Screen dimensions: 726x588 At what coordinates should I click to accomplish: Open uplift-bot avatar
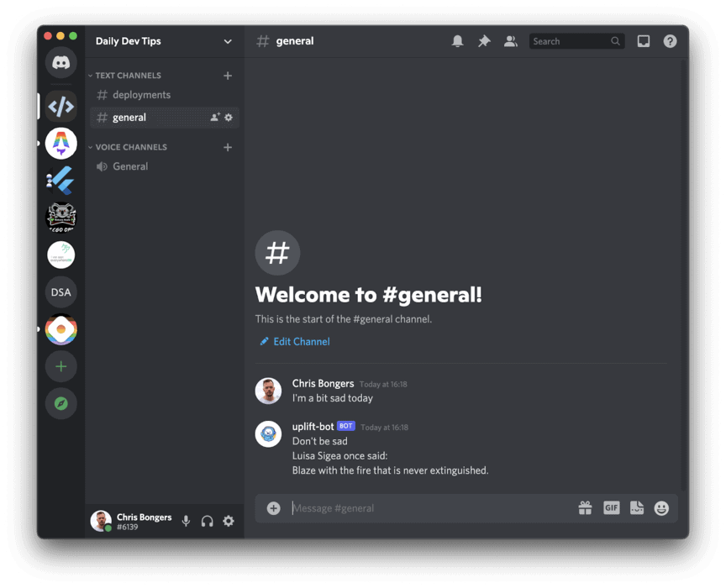coord(268,433)
